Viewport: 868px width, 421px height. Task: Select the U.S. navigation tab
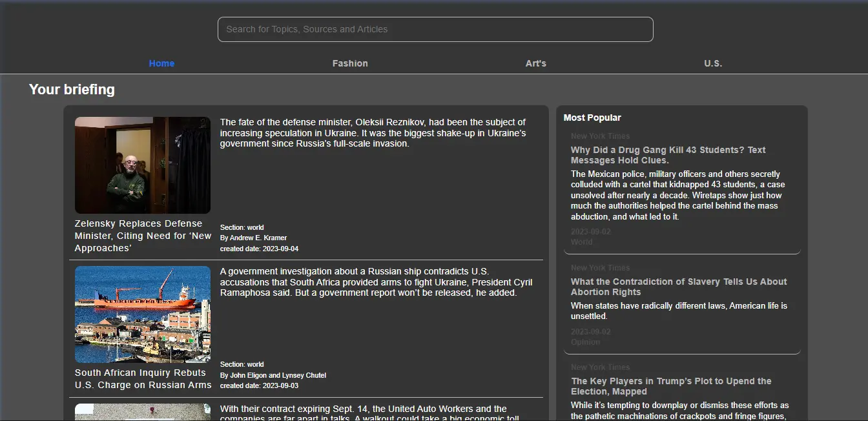pyautogui.click(x=713, y=63)
